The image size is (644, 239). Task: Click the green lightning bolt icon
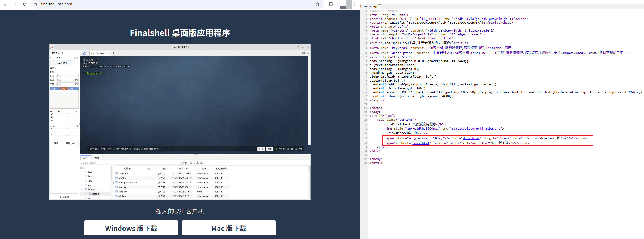(276, 149)
